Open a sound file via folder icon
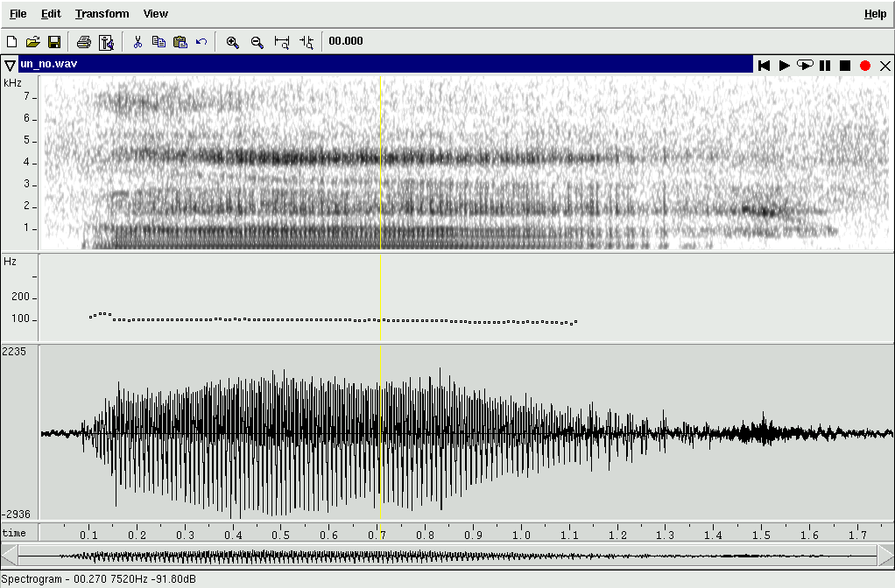Image resolution: width=895 pixels, height=588 pixels. pyautogui.click(x=33, y=41)
